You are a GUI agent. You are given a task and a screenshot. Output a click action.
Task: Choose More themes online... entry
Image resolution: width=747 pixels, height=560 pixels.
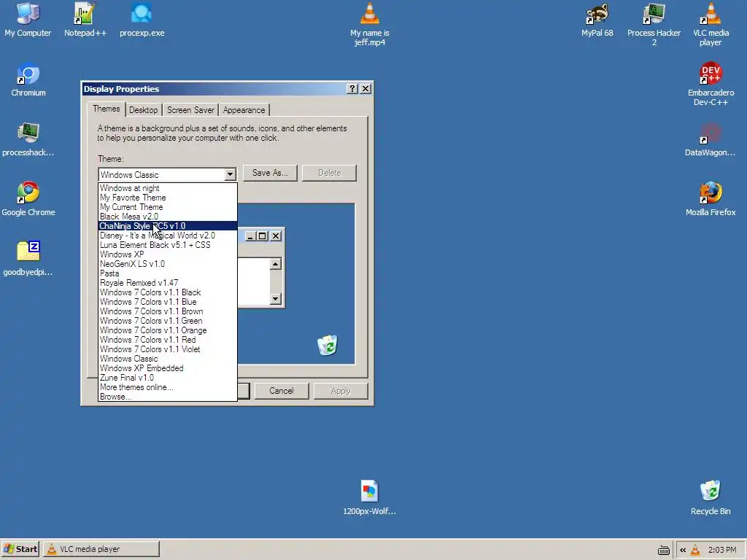[168, 387]
